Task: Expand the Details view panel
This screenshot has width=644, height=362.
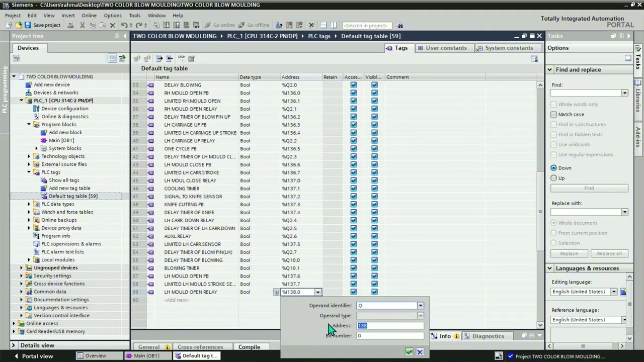Action: (x=14, y=345)
